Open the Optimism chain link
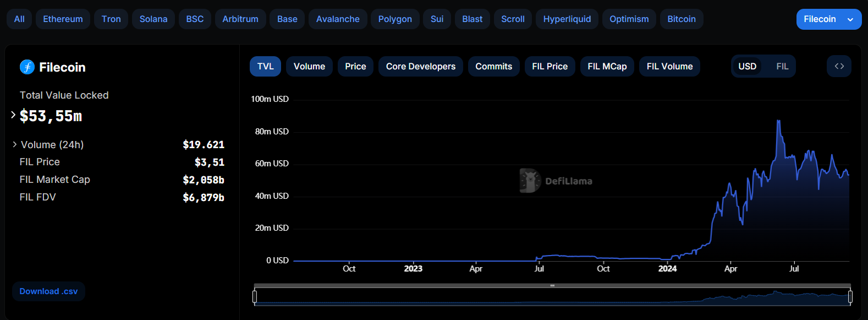Screen dimensions: 868x320 click(x=629, y=19)
